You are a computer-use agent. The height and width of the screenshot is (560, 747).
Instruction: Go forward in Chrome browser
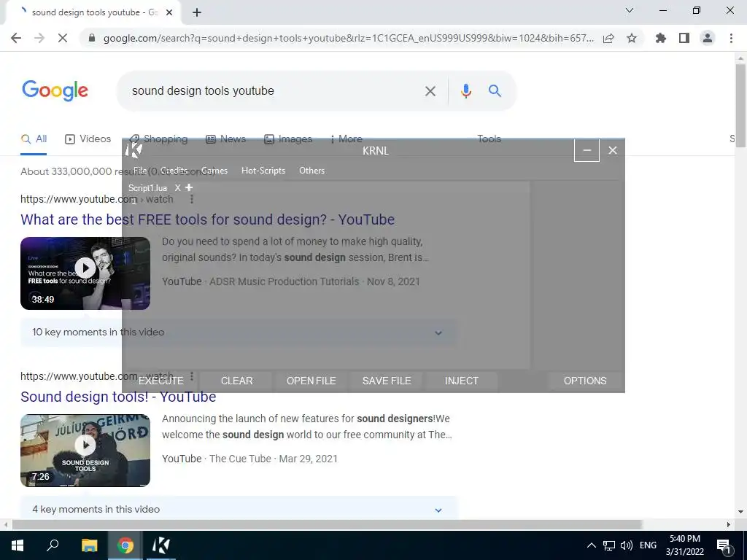click(39, 38)
